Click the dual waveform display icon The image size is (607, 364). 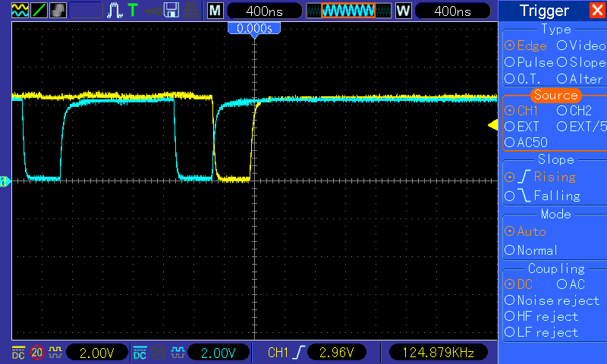(x=20, y=10)
